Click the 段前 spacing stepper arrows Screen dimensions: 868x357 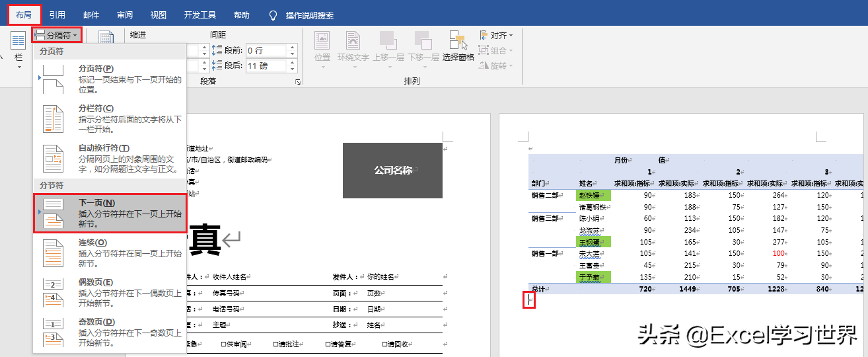point(293,50)
